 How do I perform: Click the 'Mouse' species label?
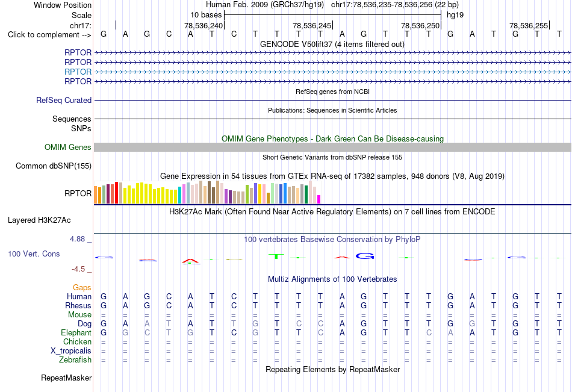[x=79, y=314]
